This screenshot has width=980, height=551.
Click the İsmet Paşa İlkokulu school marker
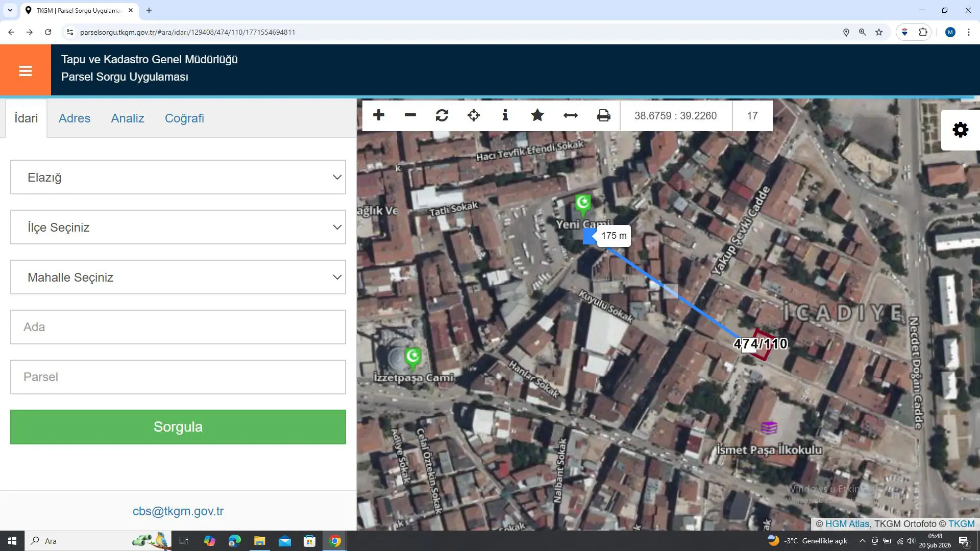coord(769,428)
